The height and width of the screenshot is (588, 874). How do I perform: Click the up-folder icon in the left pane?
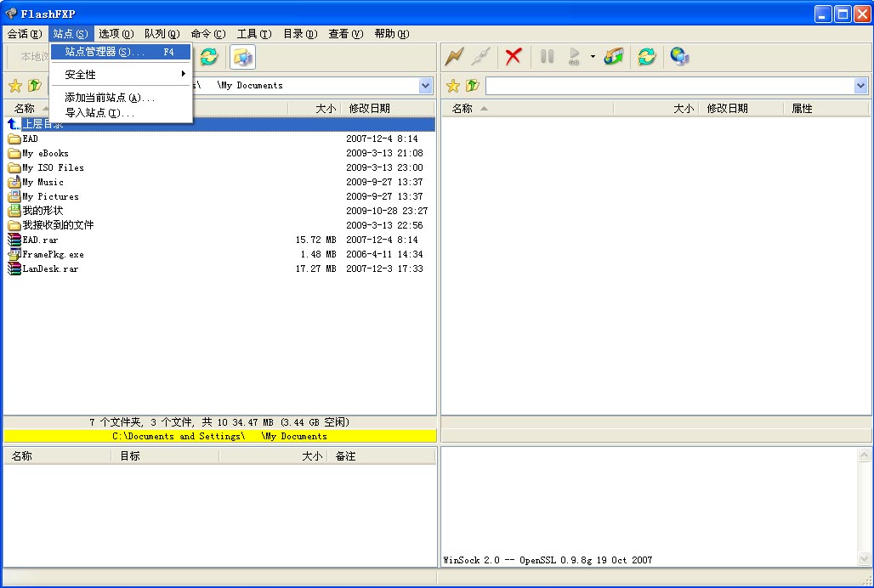point(35,86)
